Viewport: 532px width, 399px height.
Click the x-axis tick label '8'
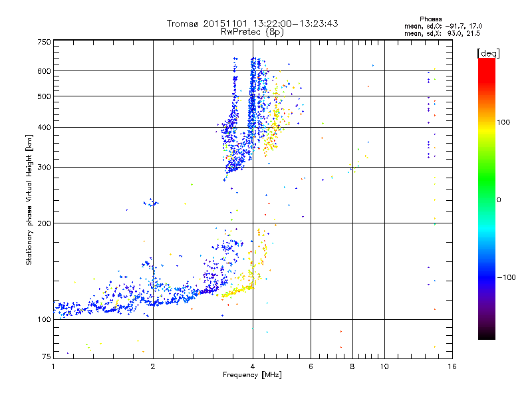click(x=352, y=366)
